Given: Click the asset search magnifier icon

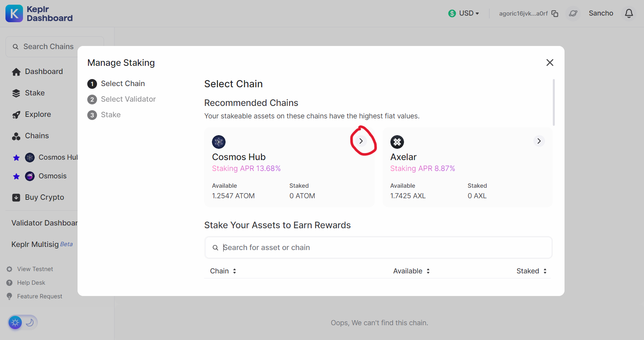Looking at the screenshot, I should 215,248.
